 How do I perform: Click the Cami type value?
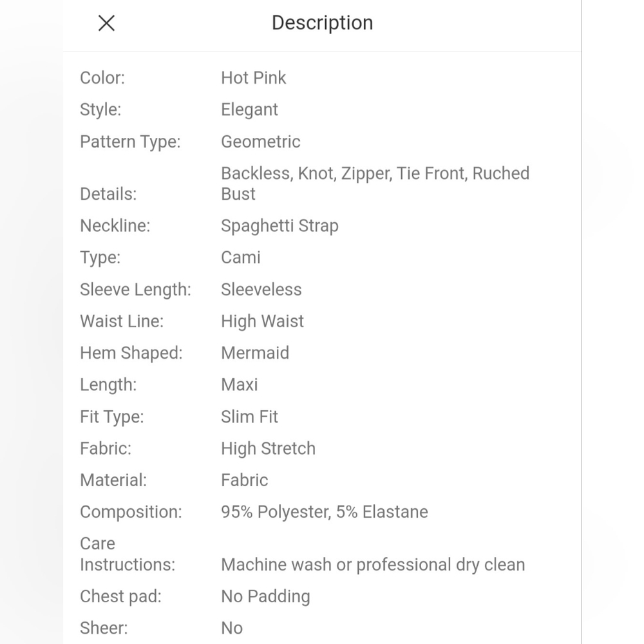coord(241,258)
